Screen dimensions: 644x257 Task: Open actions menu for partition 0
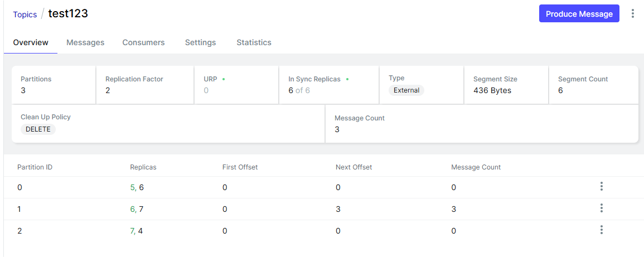602,186
